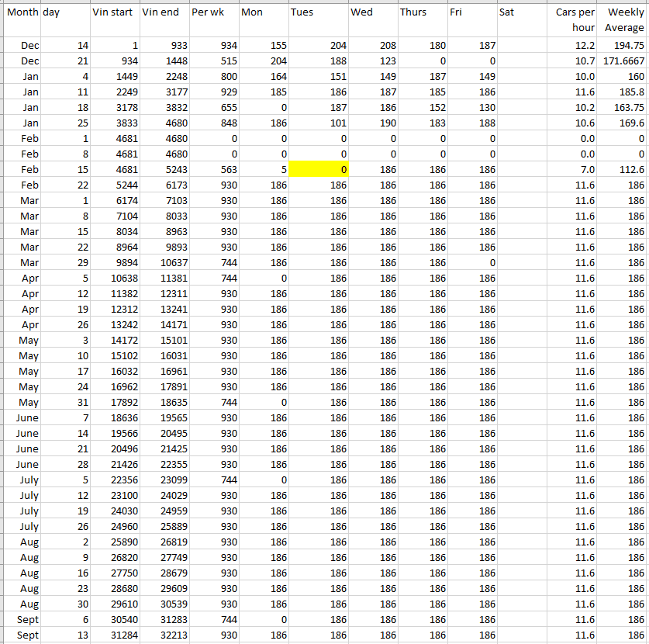Click the Per wk cell showing 563

[214, 169]
